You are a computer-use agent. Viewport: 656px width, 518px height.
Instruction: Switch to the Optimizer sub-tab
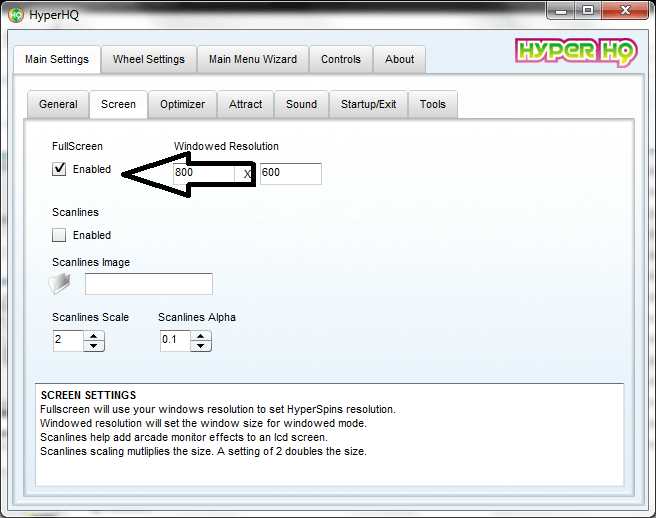pyautogui.click(x=182, y=104)
